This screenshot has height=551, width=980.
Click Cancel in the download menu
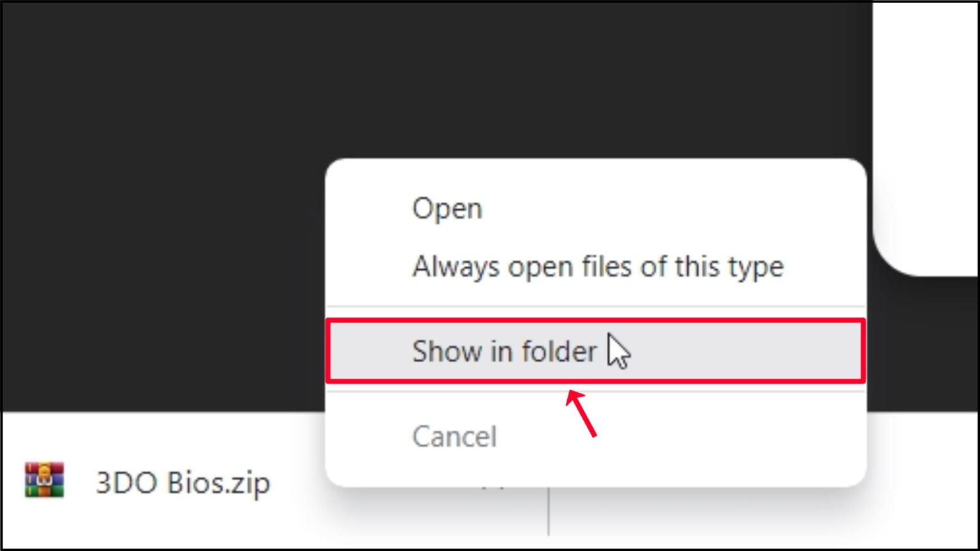(454, 437)
